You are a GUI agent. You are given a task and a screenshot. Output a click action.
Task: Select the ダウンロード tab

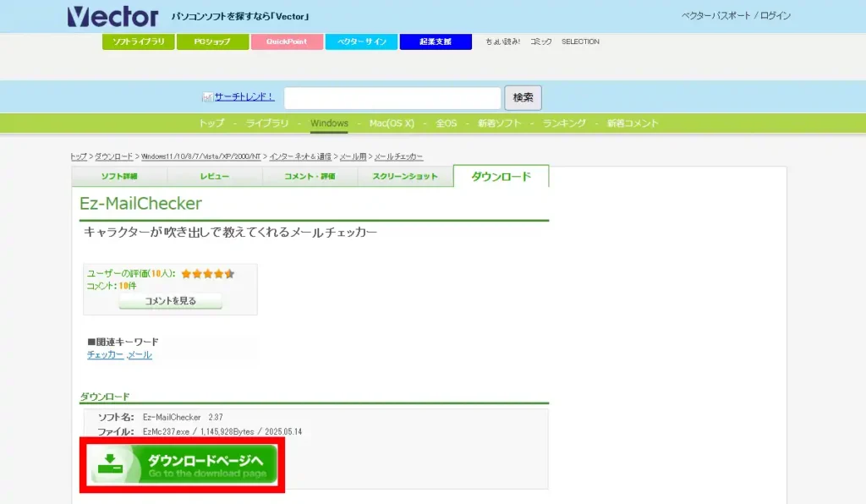(x=501, y=176)
